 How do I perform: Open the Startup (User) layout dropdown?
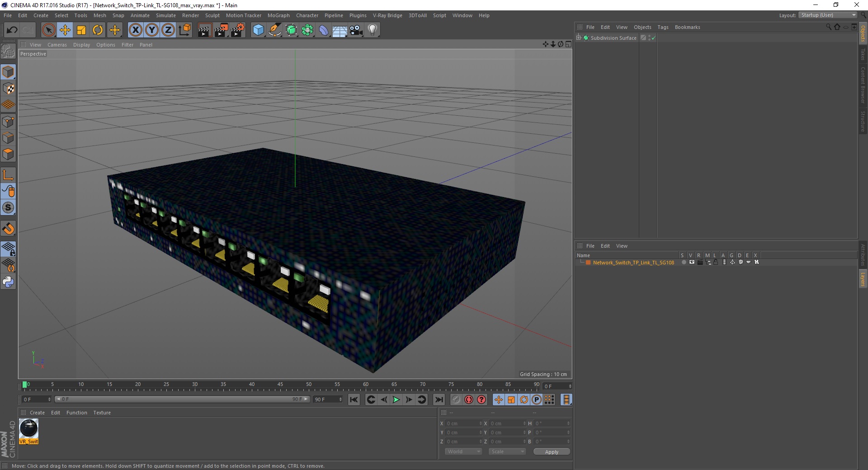point(828,15)
